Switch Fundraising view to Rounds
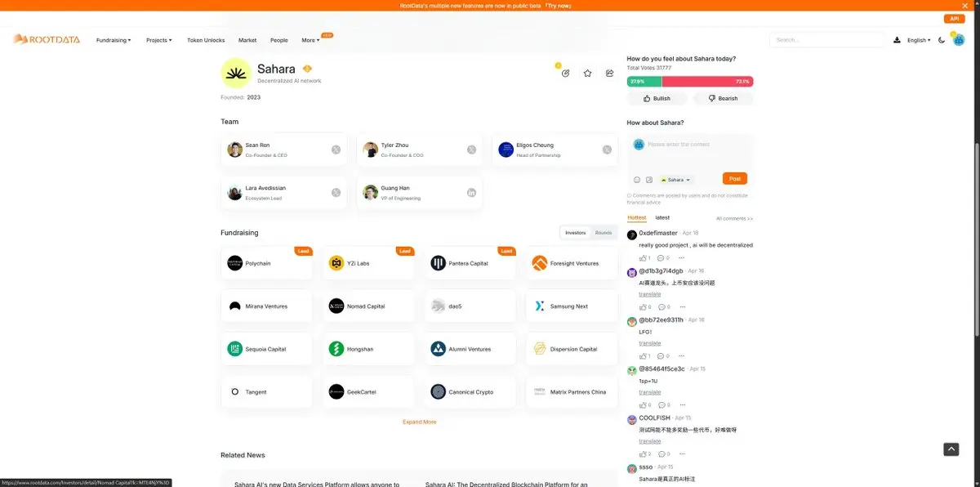980x487 pixels. pyautogui.click(x=604, y=233)
